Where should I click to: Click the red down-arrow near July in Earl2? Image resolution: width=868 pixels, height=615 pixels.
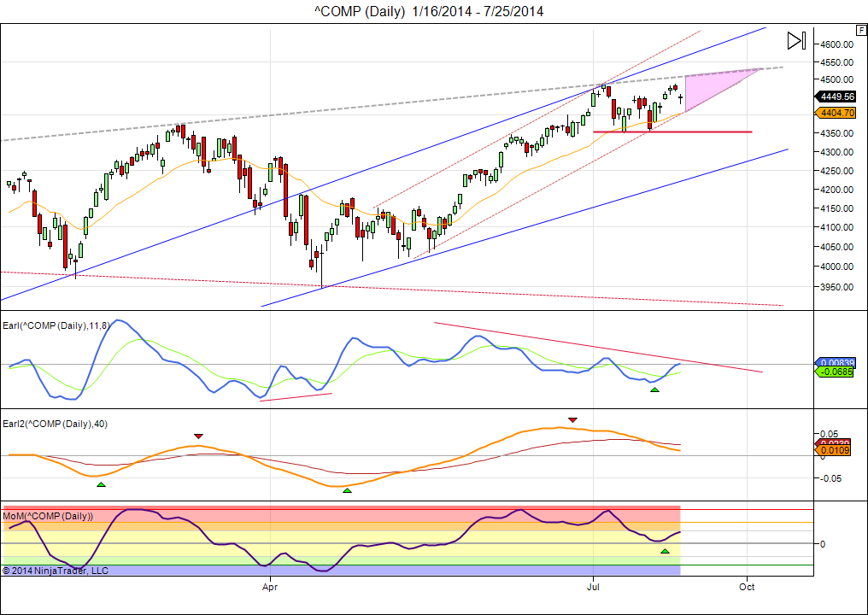point(572,419)
